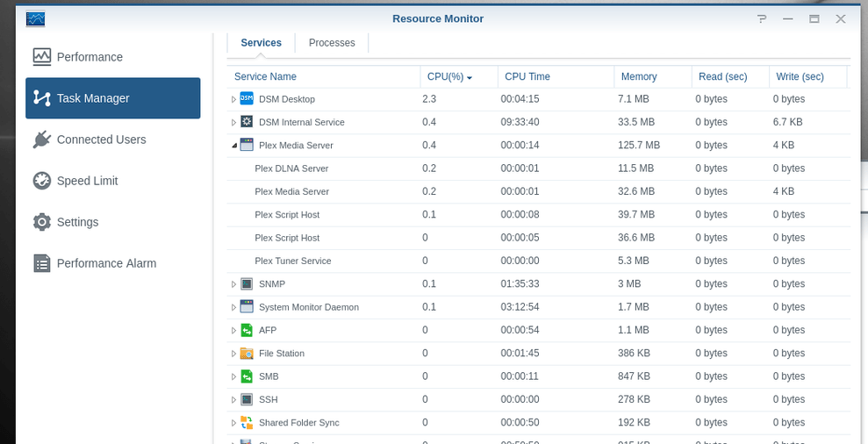Click the 09:33:40 CPU time value
Viewport: 868px width, 444px height.
tap(520, 122)
